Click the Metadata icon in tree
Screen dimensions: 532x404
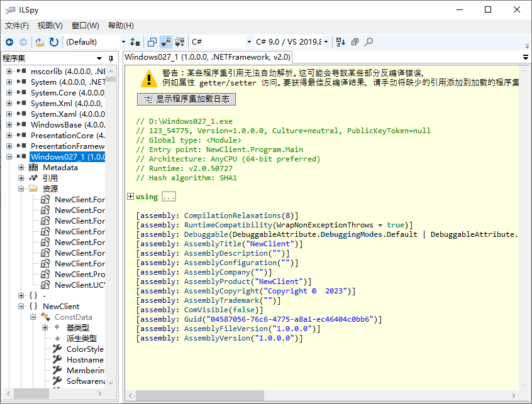point(33,167)
